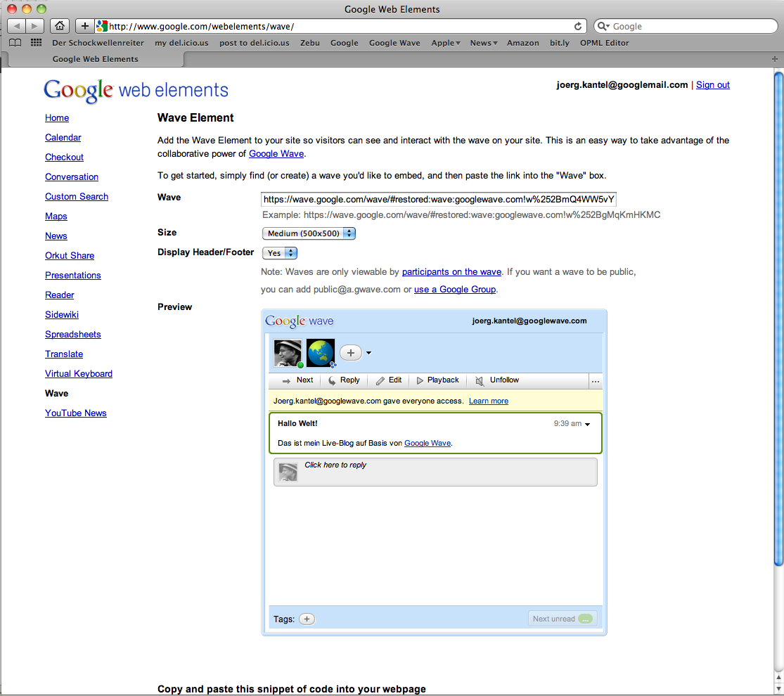This screenshot has width=784, height=696.
Task: Click the address bar URL field
Action: click(x=340, y=27)
